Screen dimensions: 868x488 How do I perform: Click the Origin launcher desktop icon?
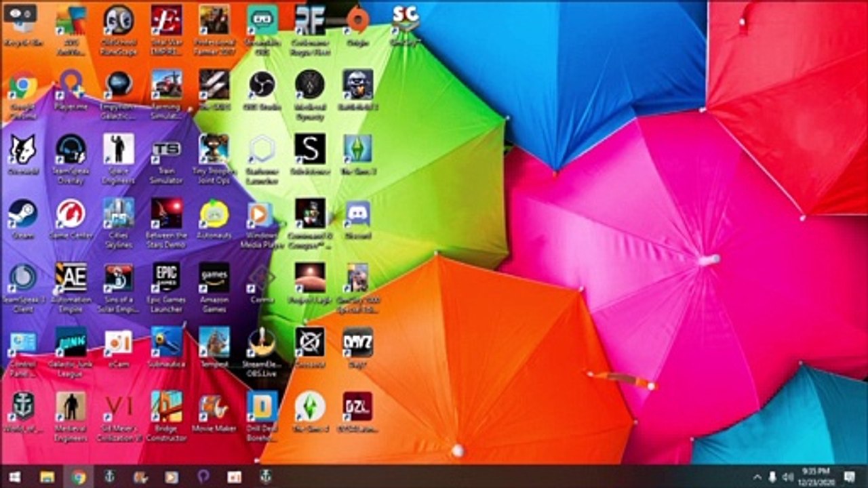(357, 27)
